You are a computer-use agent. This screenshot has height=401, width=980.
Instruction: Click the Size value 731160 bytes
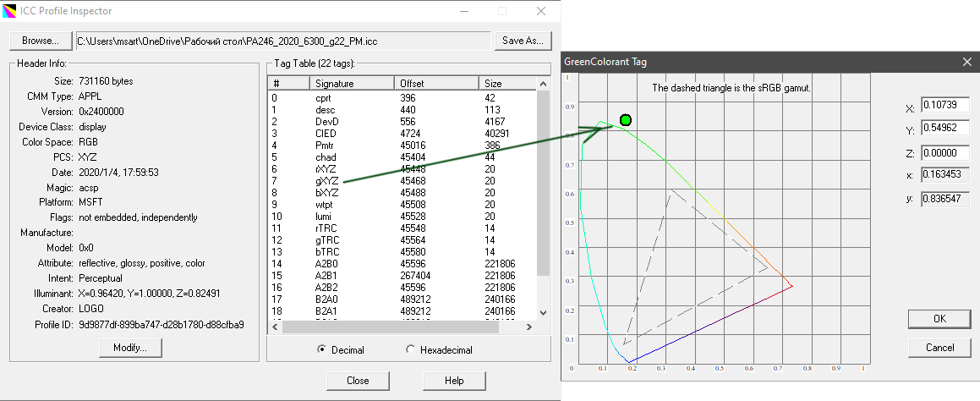click(106, 81)
